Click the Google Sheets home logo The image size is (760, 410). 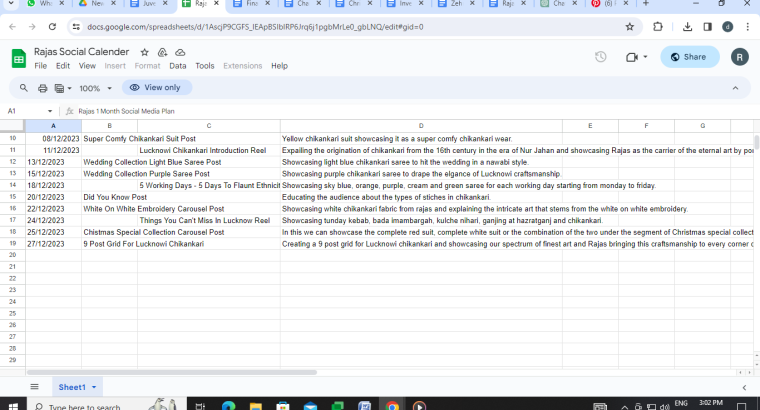coord(18,58)
